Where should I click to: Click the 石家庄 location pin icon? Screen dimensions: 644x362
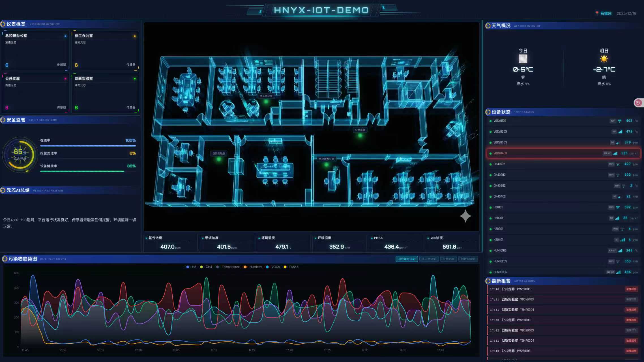(x=597, y=13)
